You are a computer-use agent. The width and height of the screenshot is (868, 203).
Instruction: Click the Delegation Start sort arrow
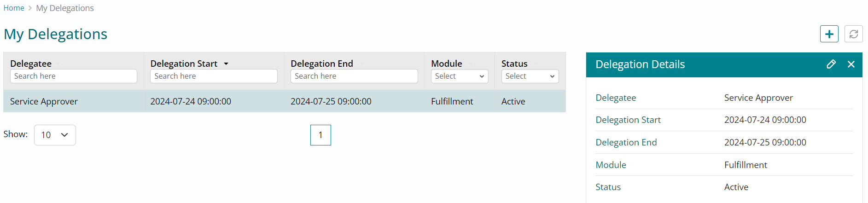coord(226,64)
